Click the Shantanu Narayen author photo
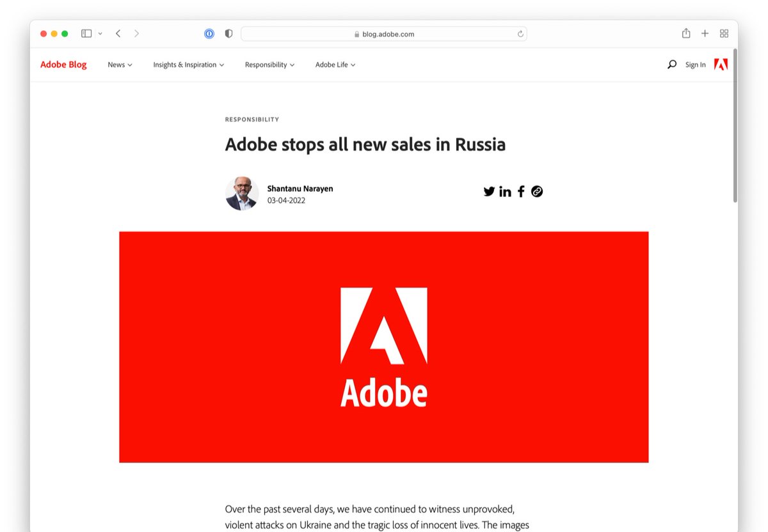768x532 pixels. (x=242, y=193)
